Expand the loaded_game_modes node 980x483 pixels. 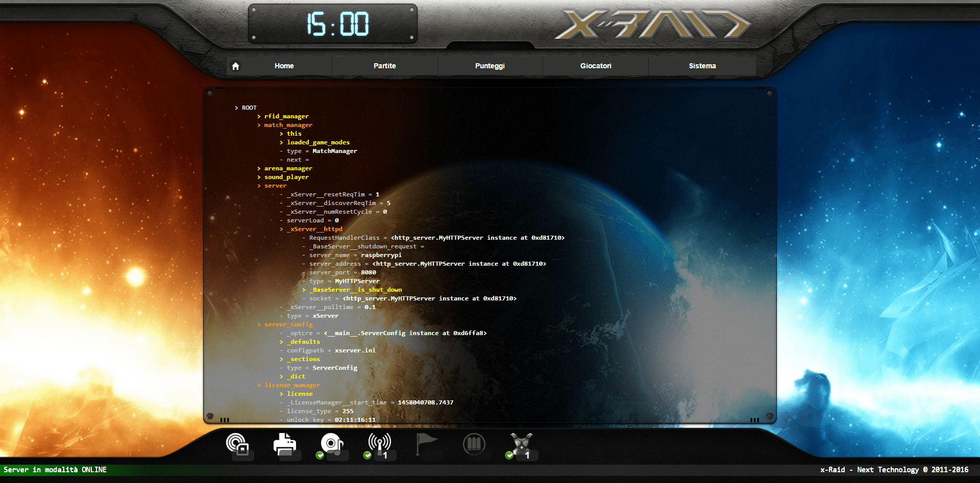(317, 142)
